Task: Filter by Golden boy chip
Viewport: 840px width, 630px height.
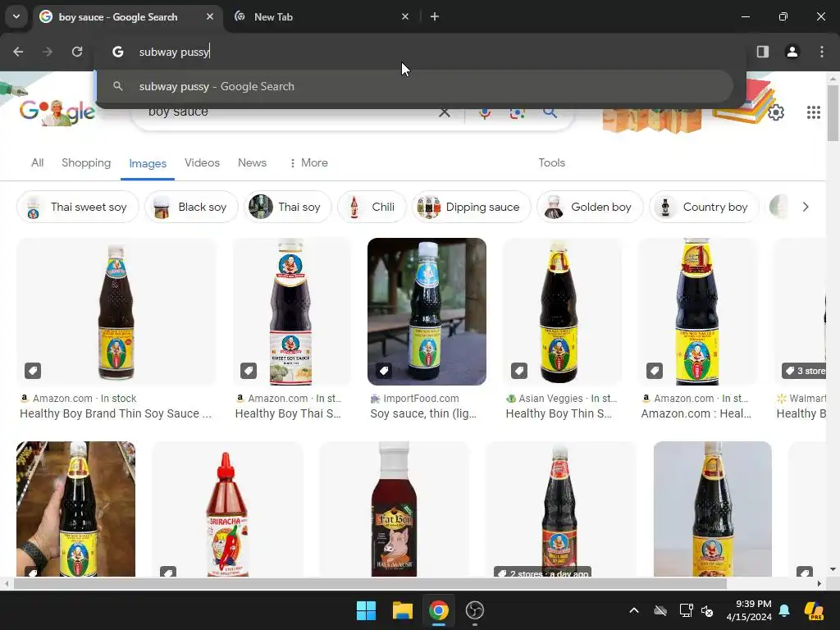Action: [590, 207]
